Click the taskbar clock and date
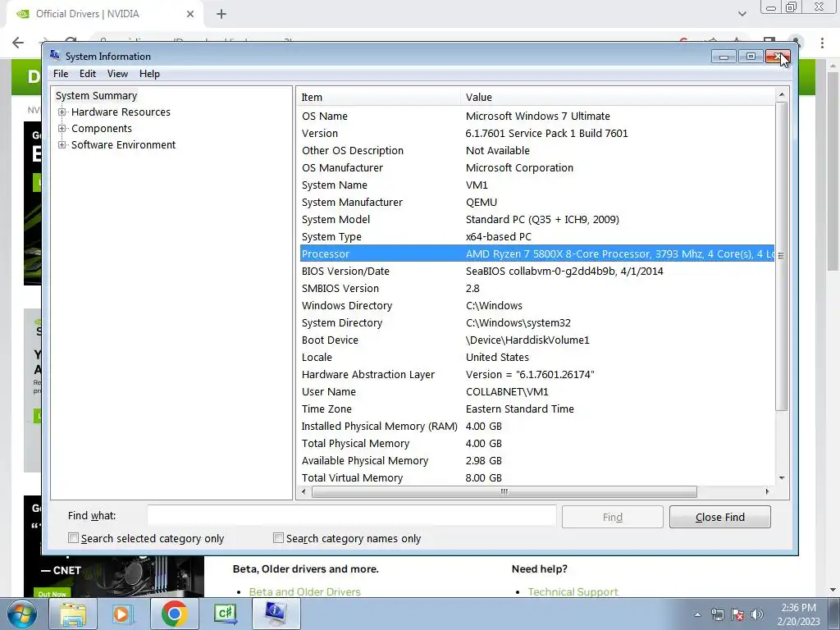 pos(798,614)
